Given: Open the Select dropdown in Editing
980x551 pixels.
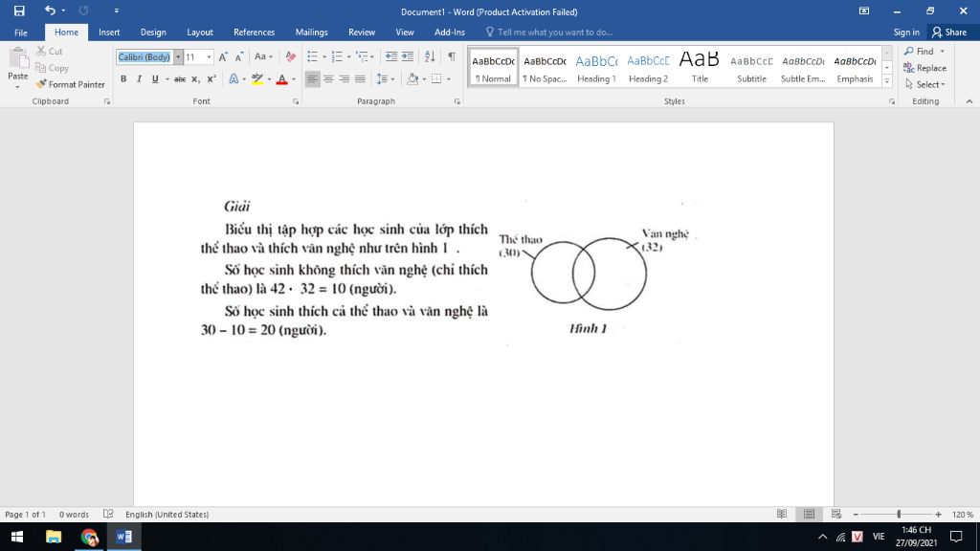Looking at the screenshot, I should click(x=925, y=84).
